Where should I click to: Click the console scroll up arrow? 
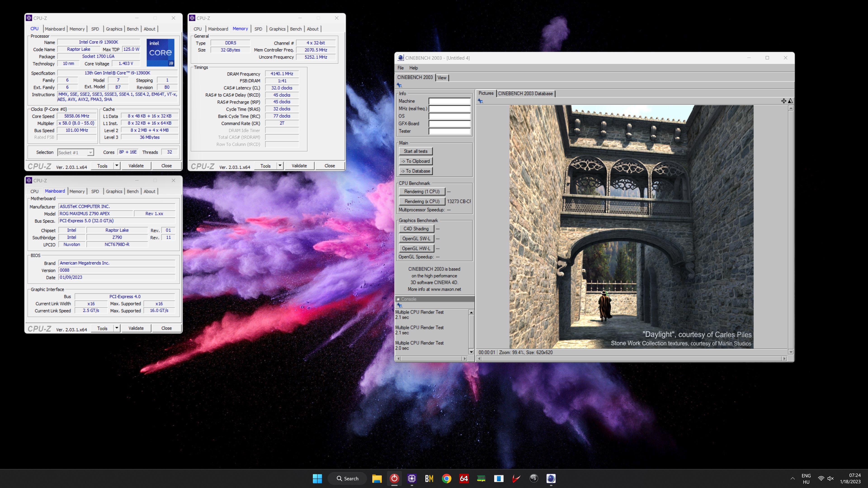471,312
